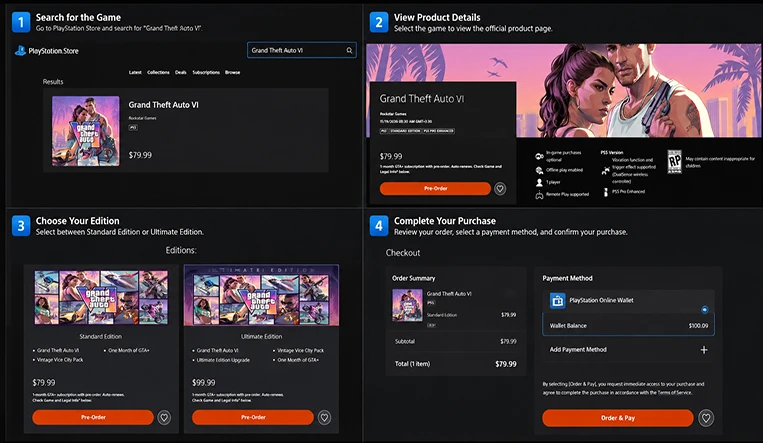Pre-Order the $79.99 Standard Edition

93,417
